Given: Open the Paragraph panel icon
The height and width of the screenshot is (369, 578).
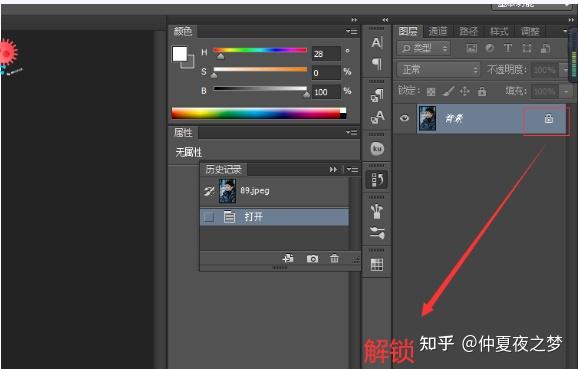Looking at the screenshot, I should tap(377, 63).
